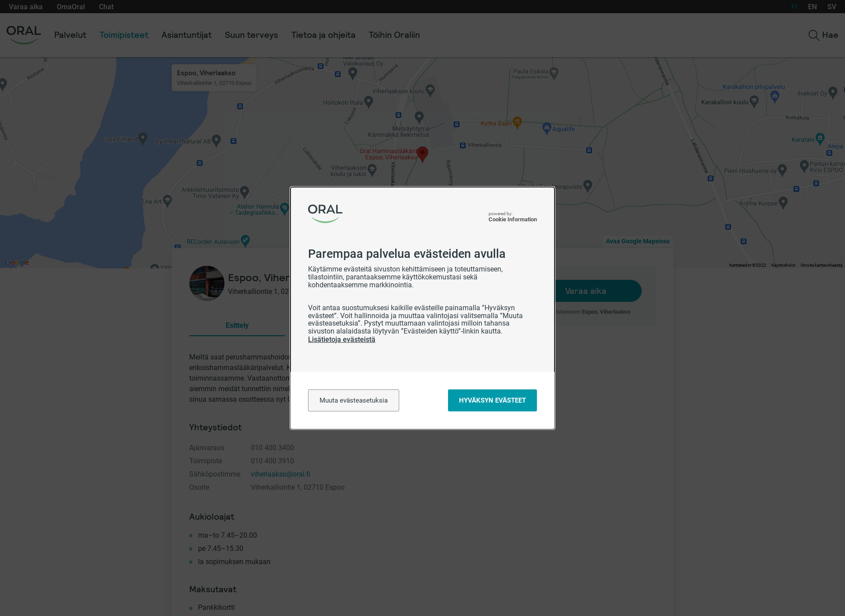Accept cookies with Hyväksyn evästeet
This screenshot has width=845, height=616.
pos(492,400)
